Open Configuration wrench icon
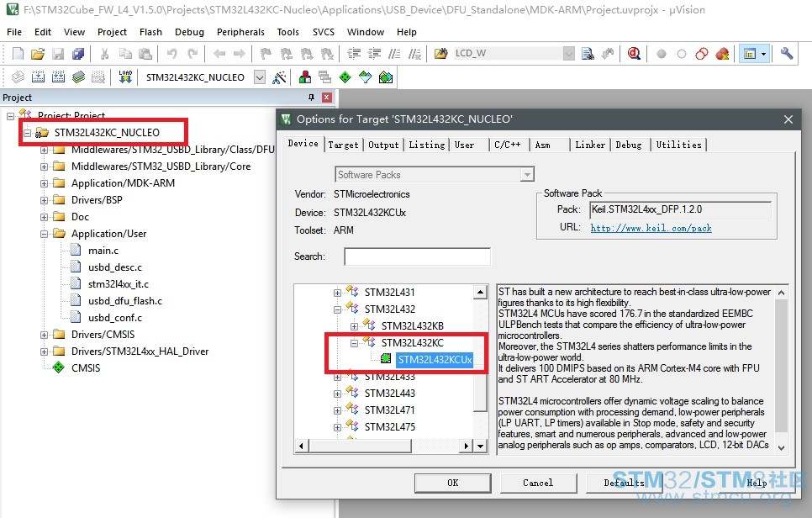812x518 pixels. 787,53
